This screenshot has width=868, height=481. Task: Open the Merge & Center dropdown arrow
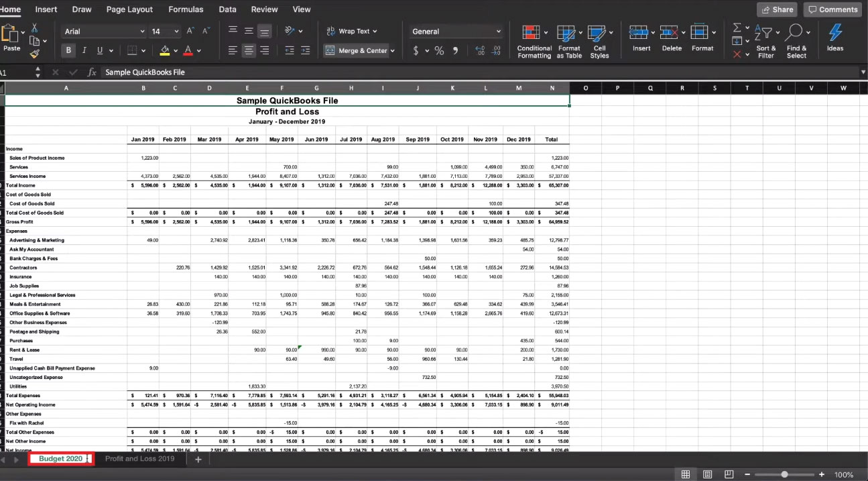392,50
